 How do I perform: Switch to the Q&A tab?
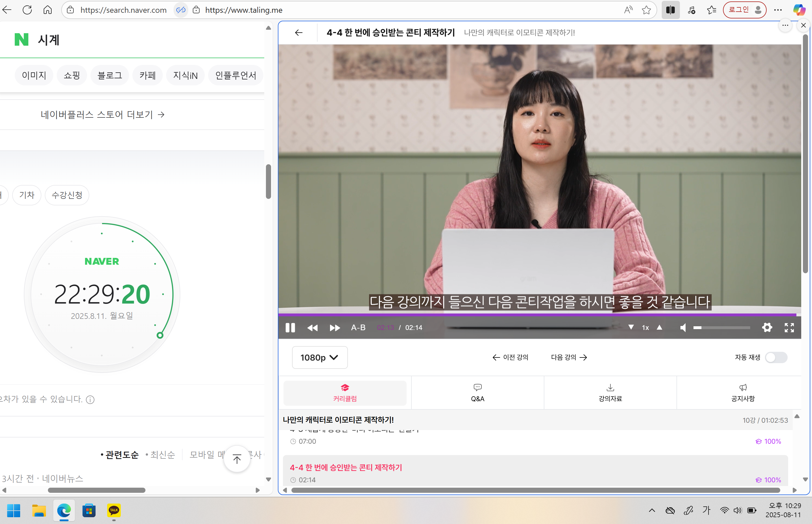[477, 393]
